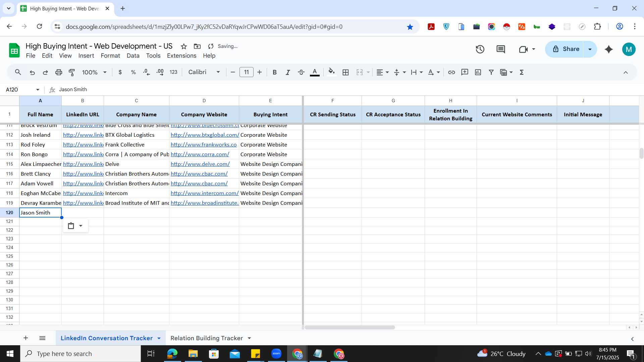Print the spreadsheet
This screenshot has height=362, width=644.
click(x=59, y=72)
